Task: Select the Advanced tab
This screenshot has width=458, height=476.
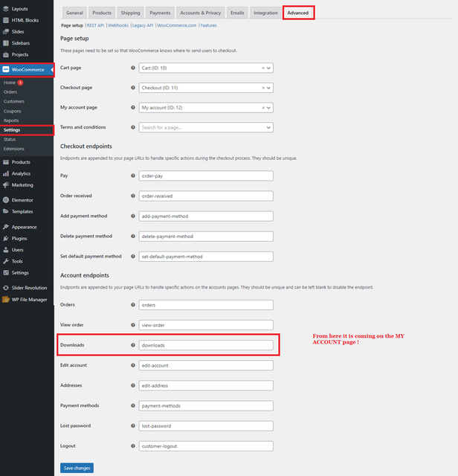Action: coord(298,13)
